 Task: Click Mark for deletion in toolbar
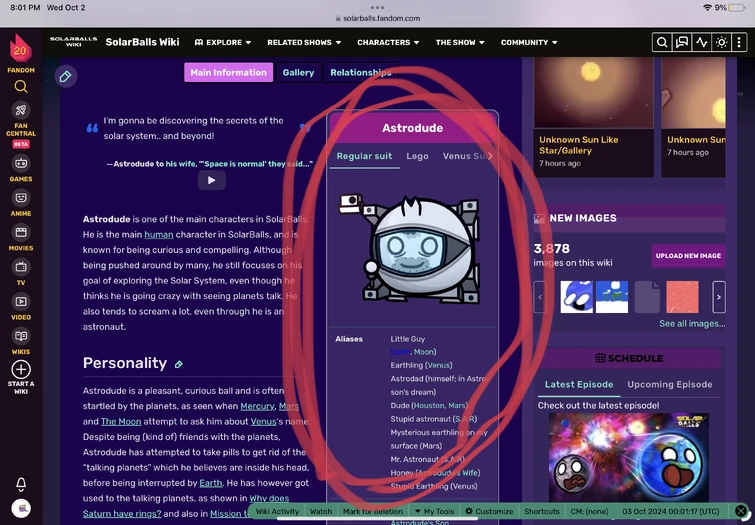tap(373, 512)
